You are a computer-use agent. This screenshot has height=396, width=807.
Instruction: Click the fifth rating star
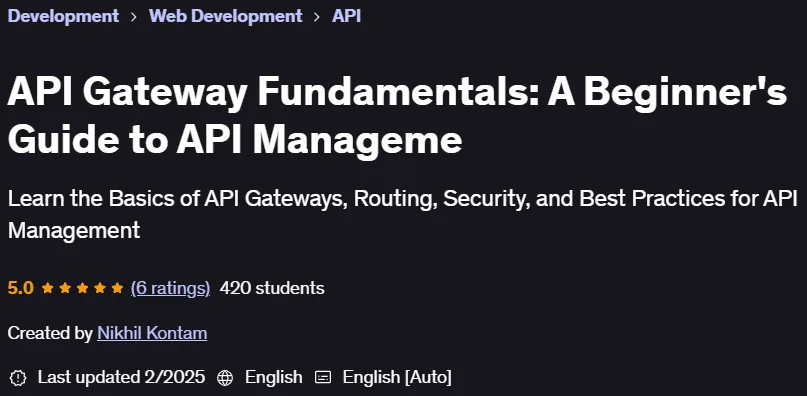click(117, 288)
